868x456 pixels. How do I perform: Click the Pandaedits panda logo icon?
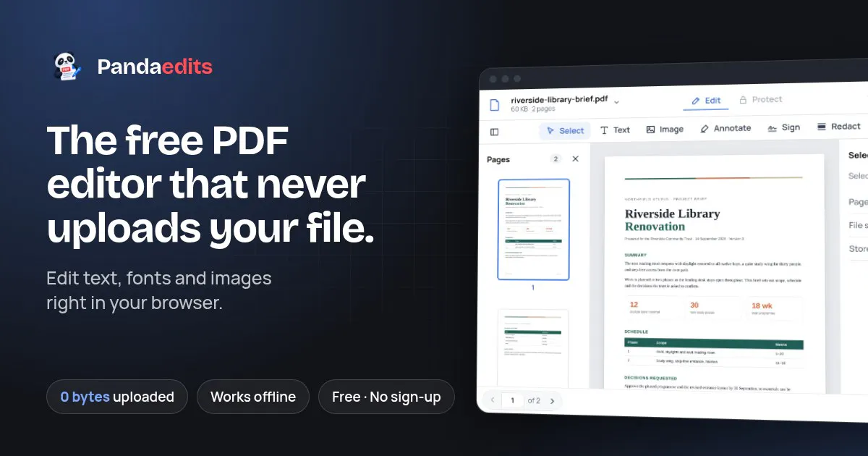(68, 67)
